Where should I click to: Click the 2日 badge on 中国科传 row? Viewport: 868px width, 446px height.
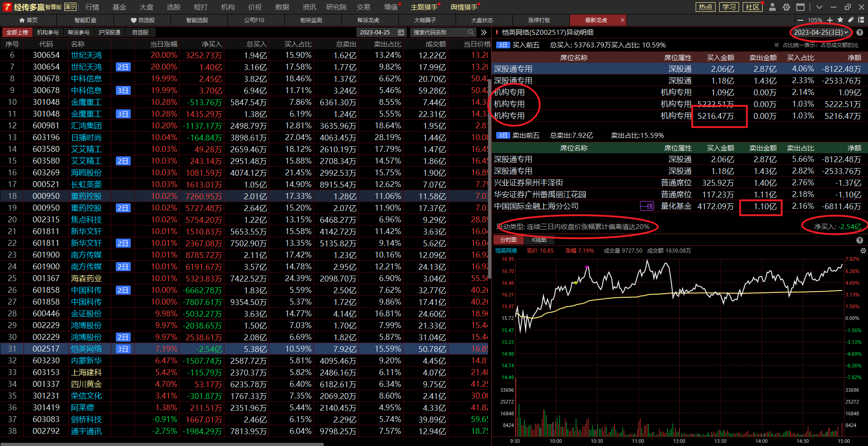pyautogui.click(x=123, y=290)
